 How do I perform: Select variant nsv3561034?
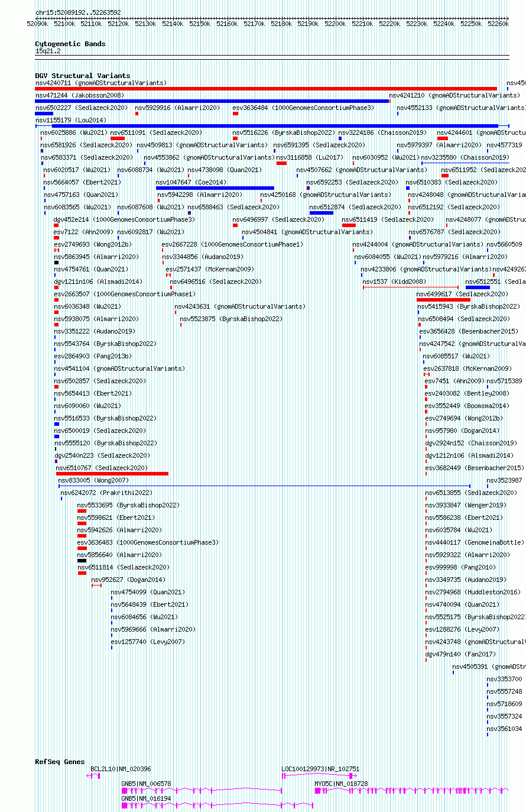click(505, 729)
